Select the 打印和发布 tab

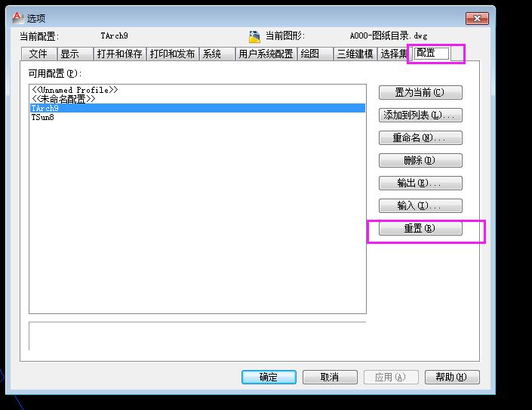point(172,54)
